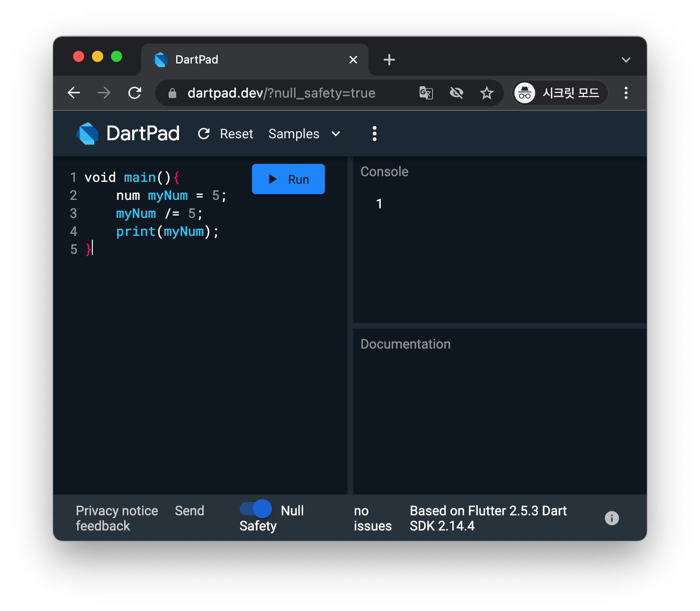Click the Reset refresh icon
700x611 pixels.
coord(204,134)
